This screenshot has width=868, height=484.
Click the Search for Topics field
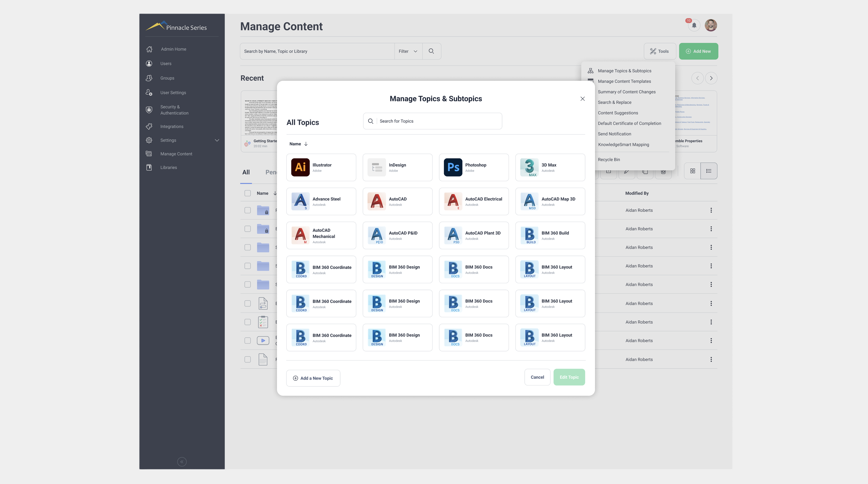coord(433,121)
